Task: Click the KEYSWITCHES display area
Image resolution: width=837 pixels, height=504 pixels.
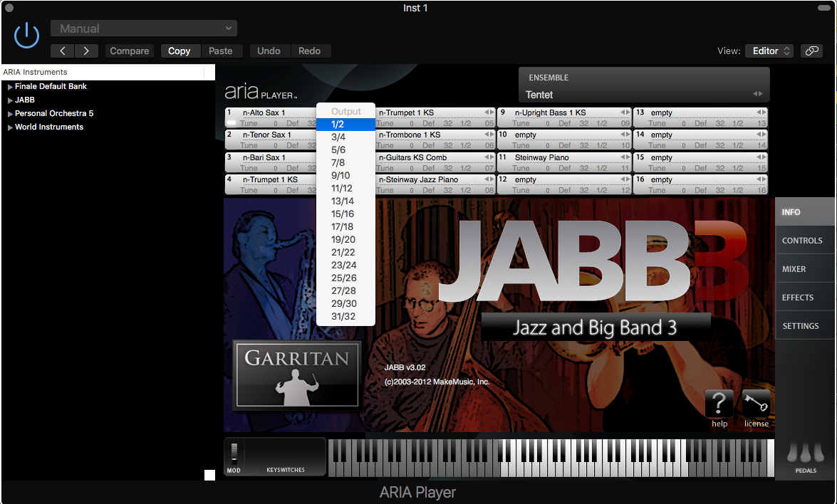Action: pos(285,456)
